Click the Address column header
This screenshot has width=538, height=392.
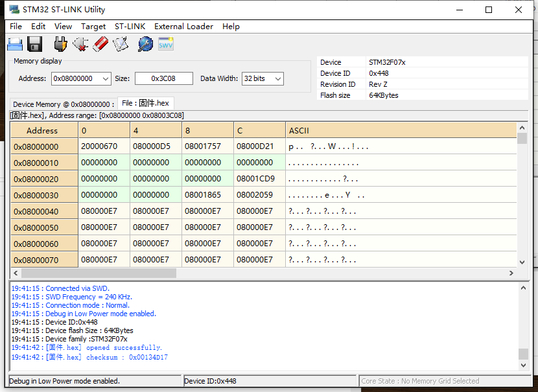click(42, 130)
